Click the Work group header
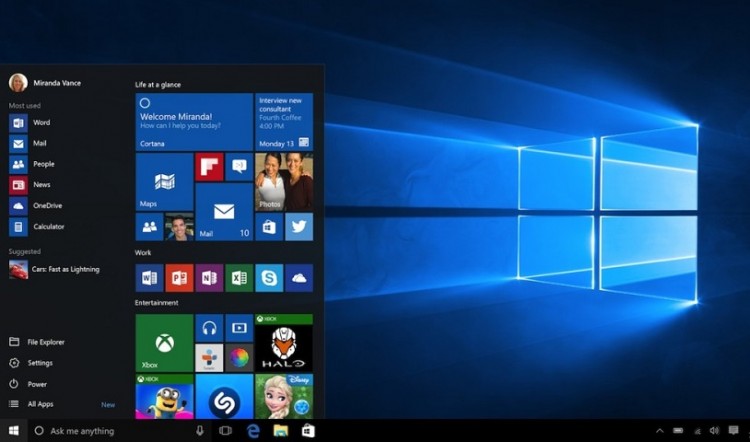The width and height of the screenshot is (750, 442). tap(143, 253)
